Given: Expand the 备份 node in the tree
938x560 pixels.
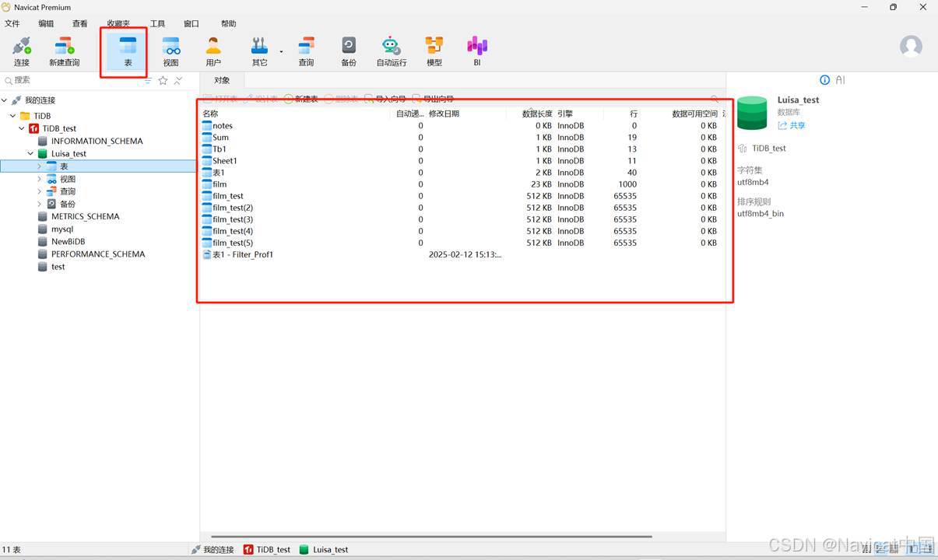Looking at the screenshot, I should 40,204.
